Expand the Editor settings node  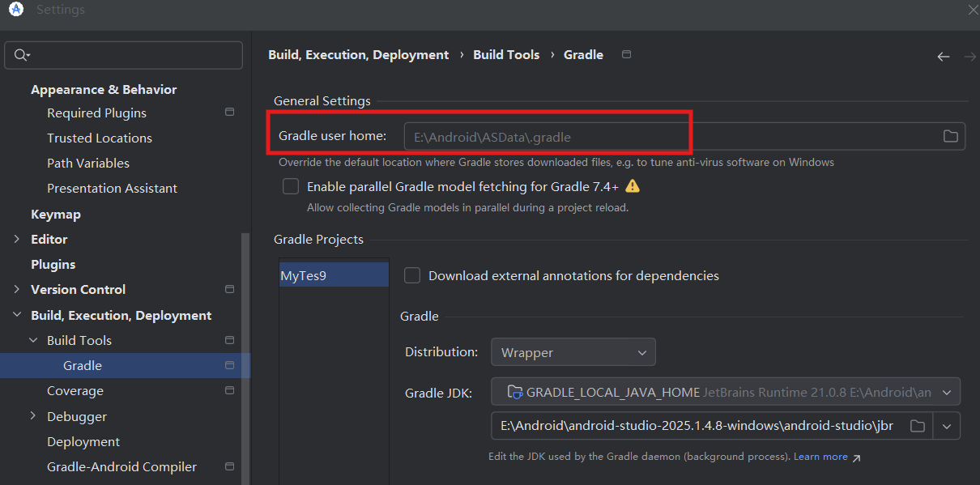[17, 239]
